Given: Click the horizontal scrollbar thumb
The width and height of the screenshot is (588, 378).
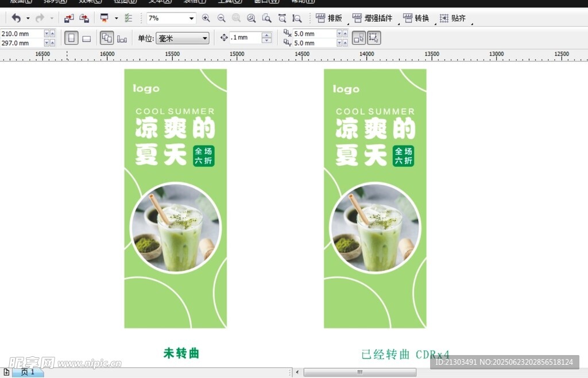Looking at the screenshot, I should point(360,372).
